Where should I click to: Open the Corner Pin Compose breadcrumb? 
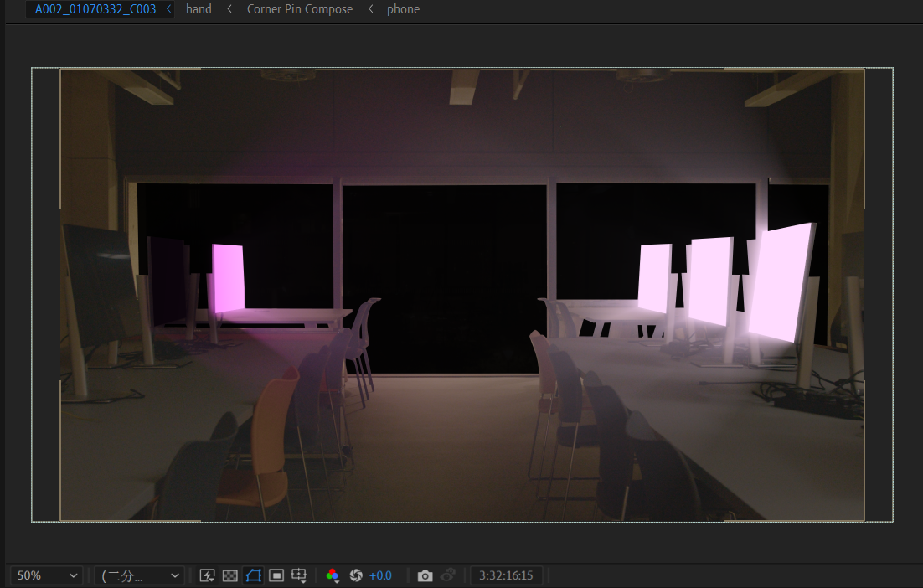(x=300, y=9)
